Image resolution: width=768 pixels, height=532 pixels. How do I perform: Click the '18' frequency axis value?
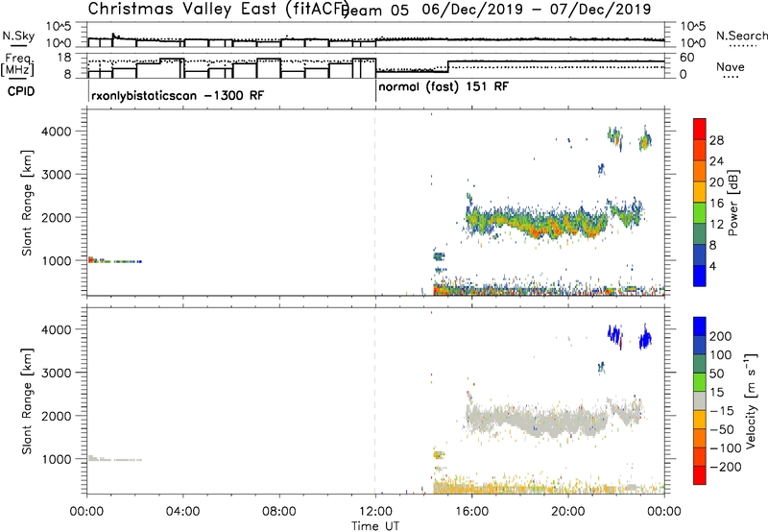point(64,58)
